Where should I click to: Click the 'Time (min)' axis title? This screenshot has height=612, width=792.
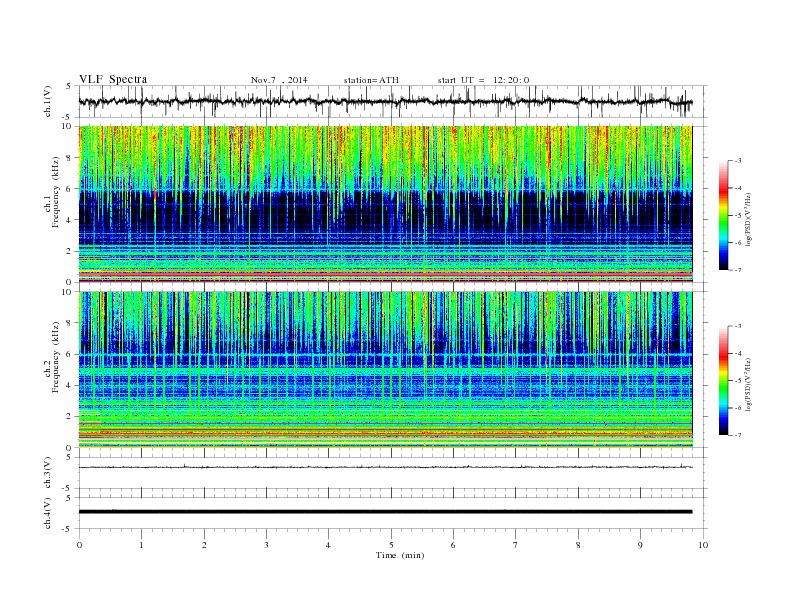click(400, 555)
